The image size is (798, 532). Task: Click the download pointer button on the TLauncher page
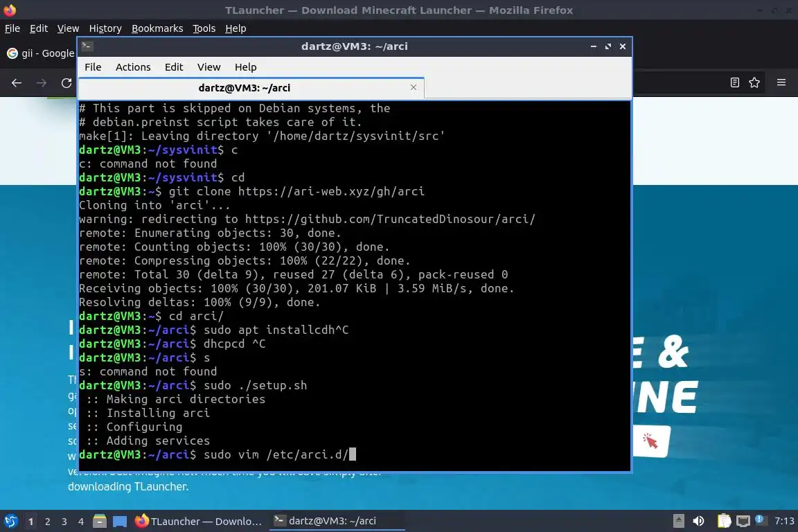tap(651, 441)
